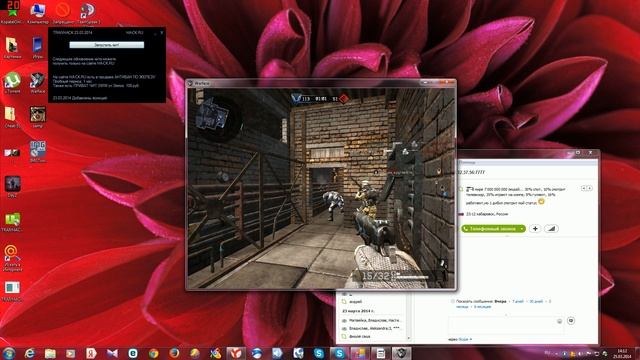Click the send message button in Skype
Viewport: 640px width, 360px height.
click(x=571, y=321)
